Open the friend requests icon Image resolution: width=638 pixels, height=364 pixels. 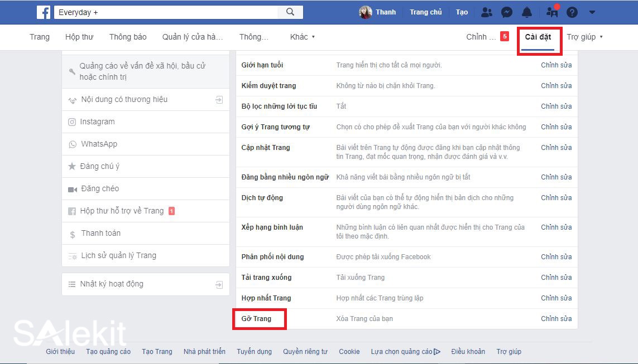(486, 12)
